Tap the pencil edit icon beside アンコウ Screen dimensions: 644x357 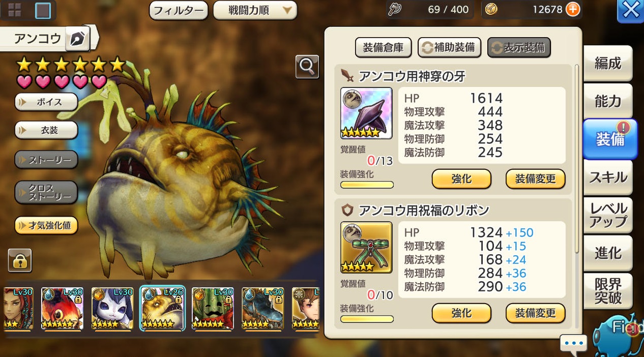tap(77, 39)
